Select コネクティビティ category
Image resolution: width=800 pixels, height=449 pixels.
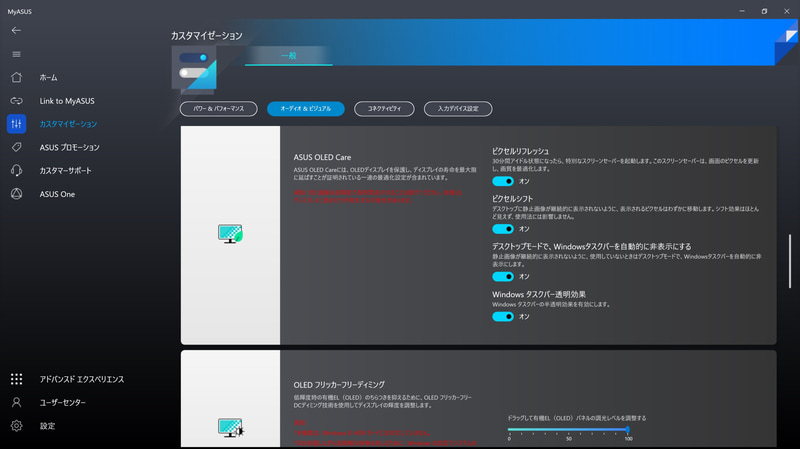coord(384,109)
